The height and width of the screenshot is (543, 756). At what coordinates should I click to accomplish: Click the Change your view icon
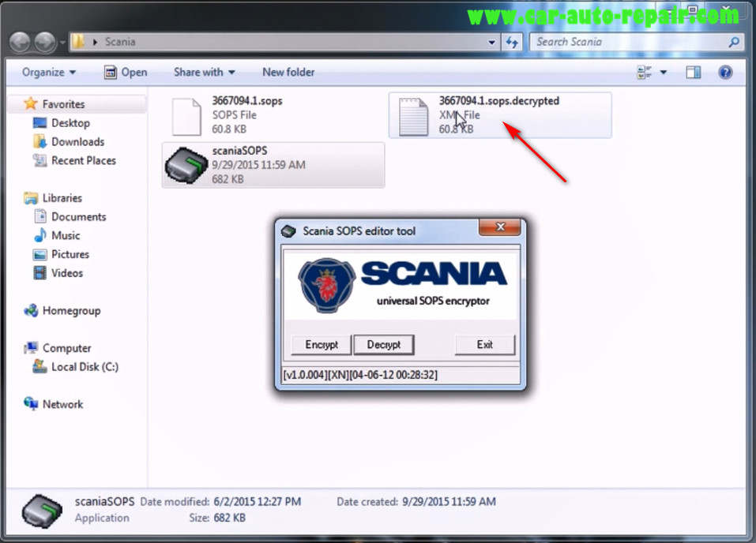(x=644, y=73)
